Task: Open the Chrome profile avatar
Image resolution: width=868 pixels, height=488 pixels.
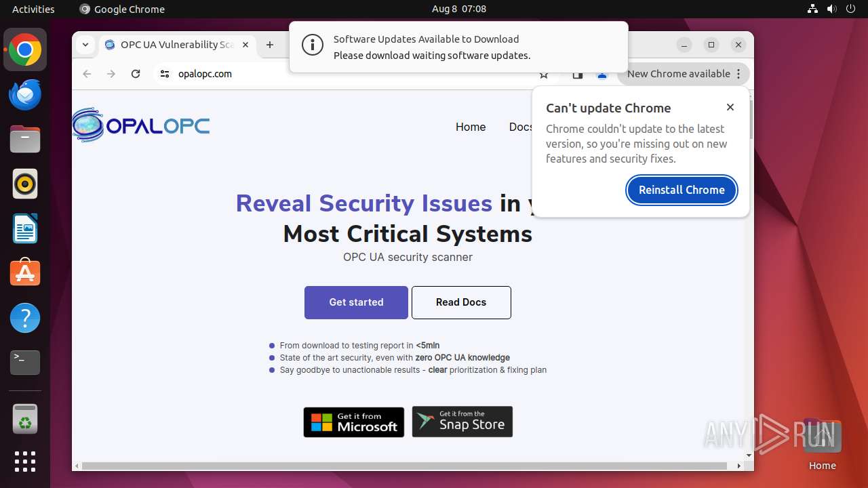Action: tap(601, 75)
